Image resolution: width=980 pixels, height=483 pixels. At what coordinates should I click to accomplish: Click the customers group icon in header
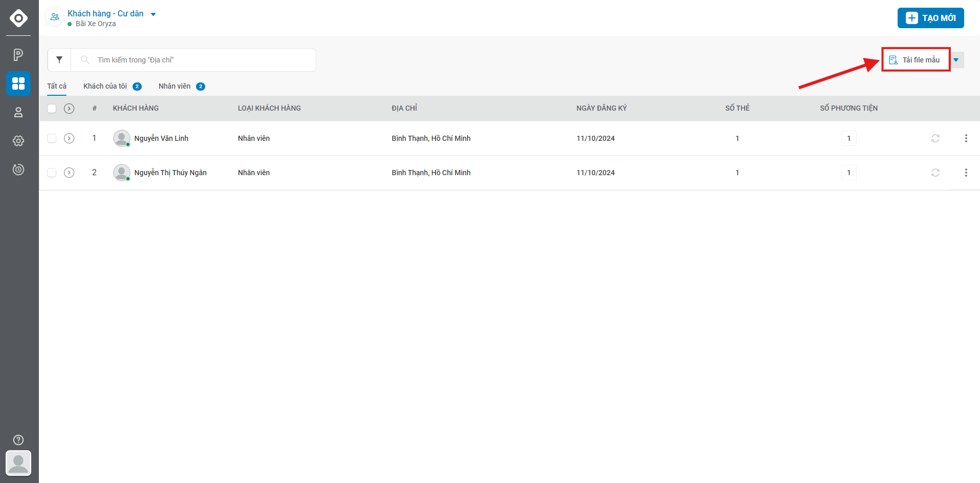[55, 17]
